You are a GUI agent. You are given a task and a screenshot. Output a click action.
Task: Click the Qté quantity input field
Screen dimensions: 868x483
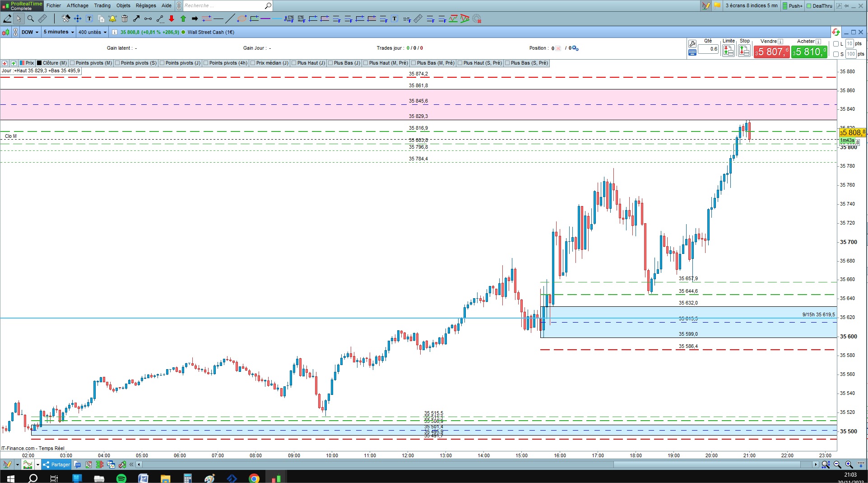[x=708, y=49]
